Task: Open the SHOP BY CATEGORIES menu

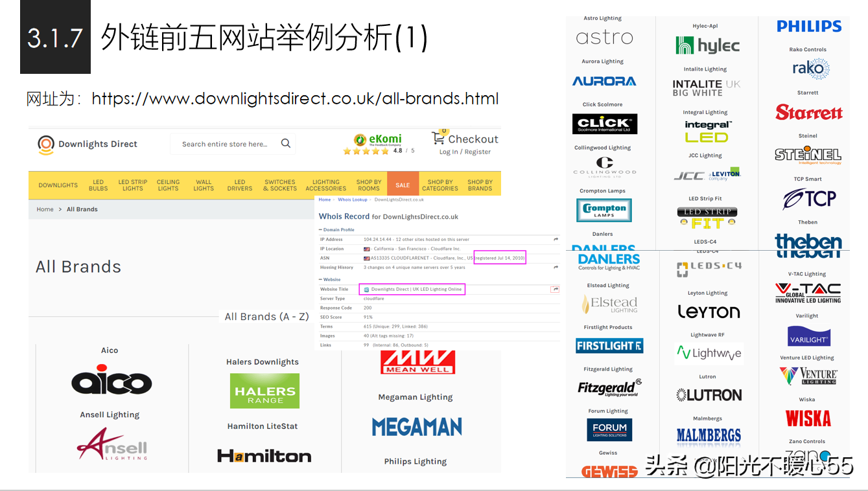Action: click(x=440, y=185)
